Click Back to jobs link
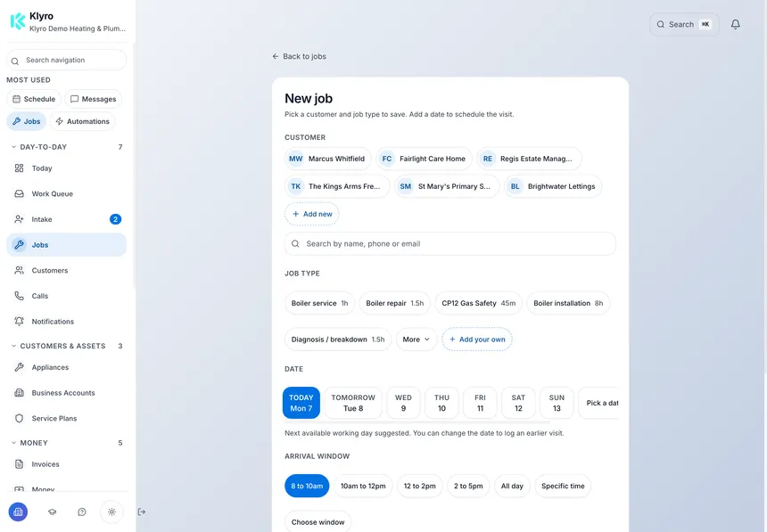 click(x=299, y=56)
